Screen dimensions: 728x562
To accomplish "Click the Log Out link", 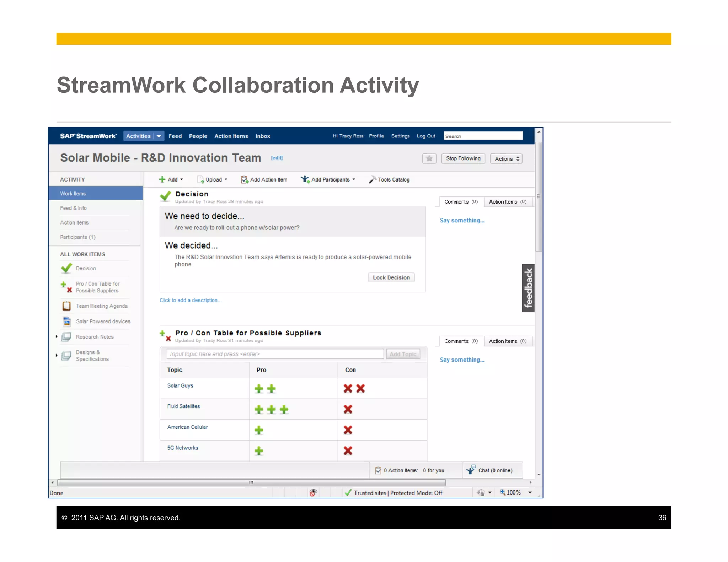I will (426, 136).
